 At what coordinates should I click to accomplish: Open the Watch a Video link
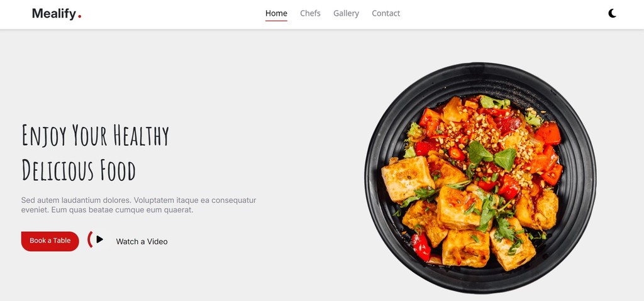point(142,241)
